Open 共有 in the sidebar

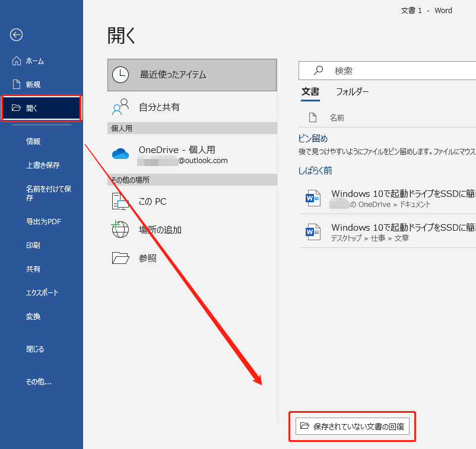(x=33, y=269)
